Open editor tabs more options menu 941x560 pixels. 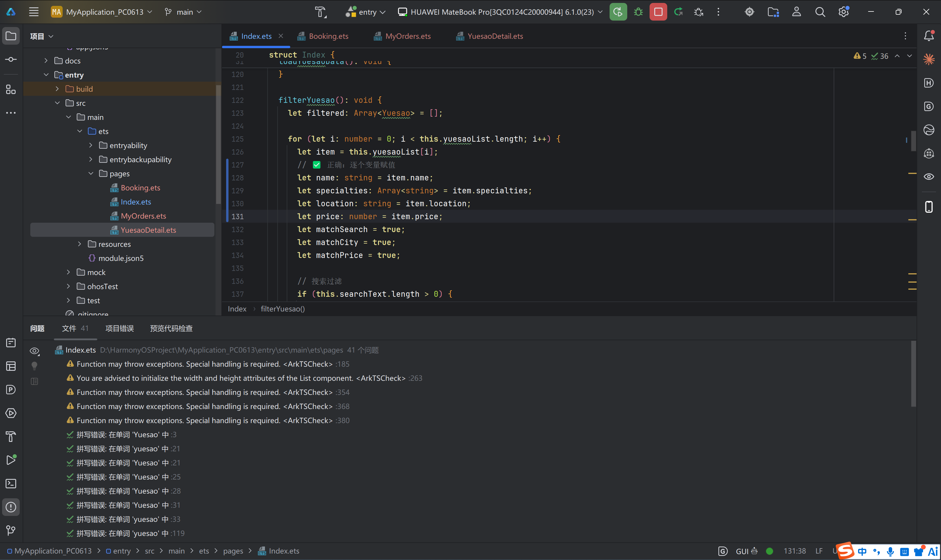click(905, 36)
